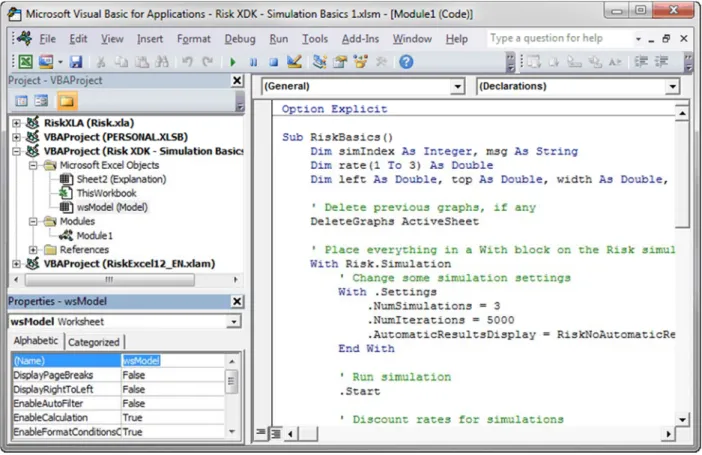Click the Toolbox icon in the toolbar
The height and width of the screenshot is (455, 702).
[381, 61]
